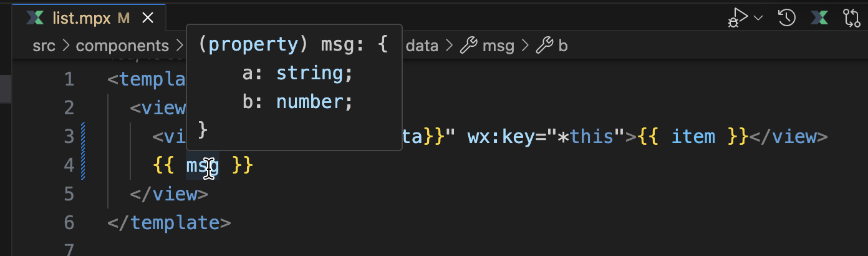Select the list.mpx tab
Image resolution: width=868 pixels, height=256 pixels.
pos(89,18)
